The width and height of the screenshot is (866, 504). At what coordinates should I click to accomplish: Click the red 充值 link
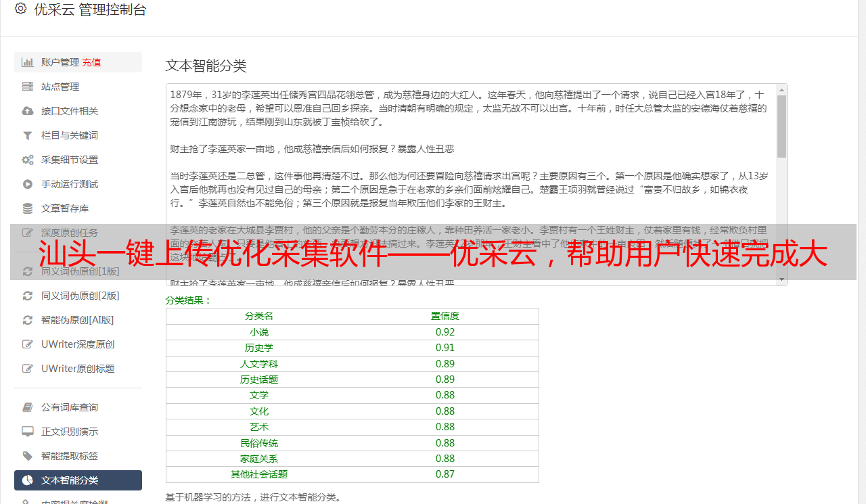tap(91, 62)
